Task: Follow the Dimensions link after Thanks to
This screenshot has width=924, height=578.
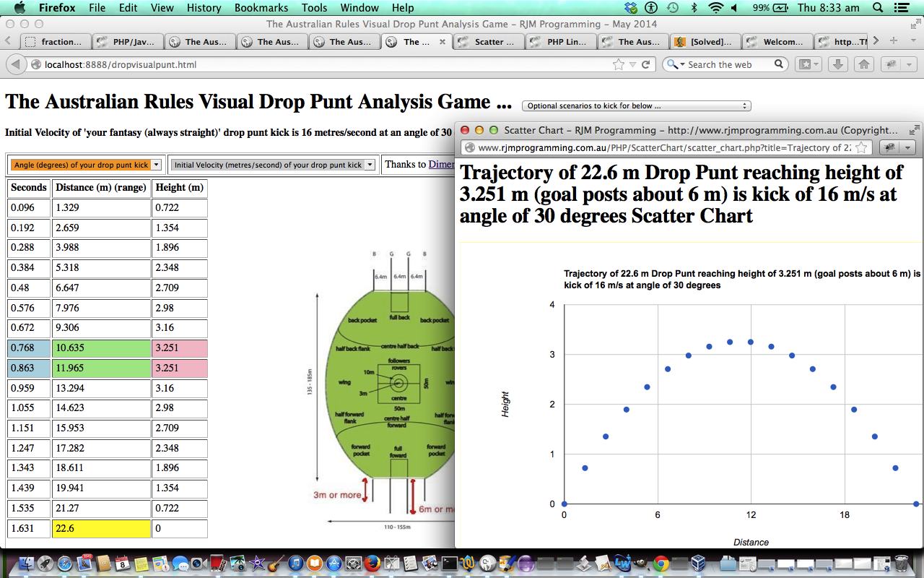Action: pos(441,164)
